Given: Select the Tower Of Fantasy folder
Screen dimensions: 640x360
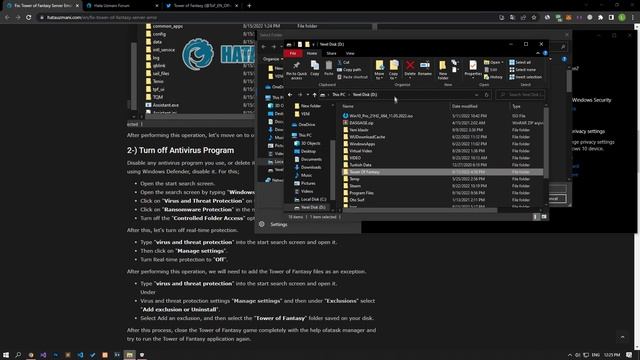Looking at the screenshot, I should pos(442,172).
